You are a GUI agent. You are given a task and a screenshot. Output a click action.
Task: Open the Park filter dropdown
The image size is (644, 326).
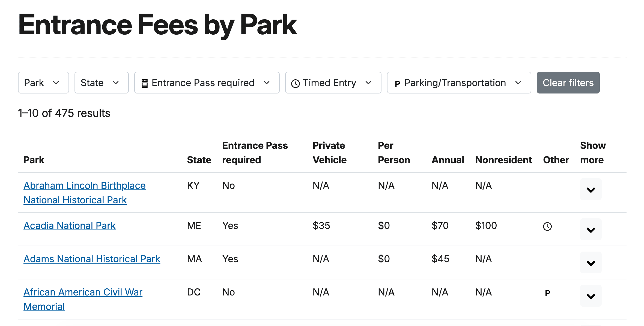tap(43, 83)
